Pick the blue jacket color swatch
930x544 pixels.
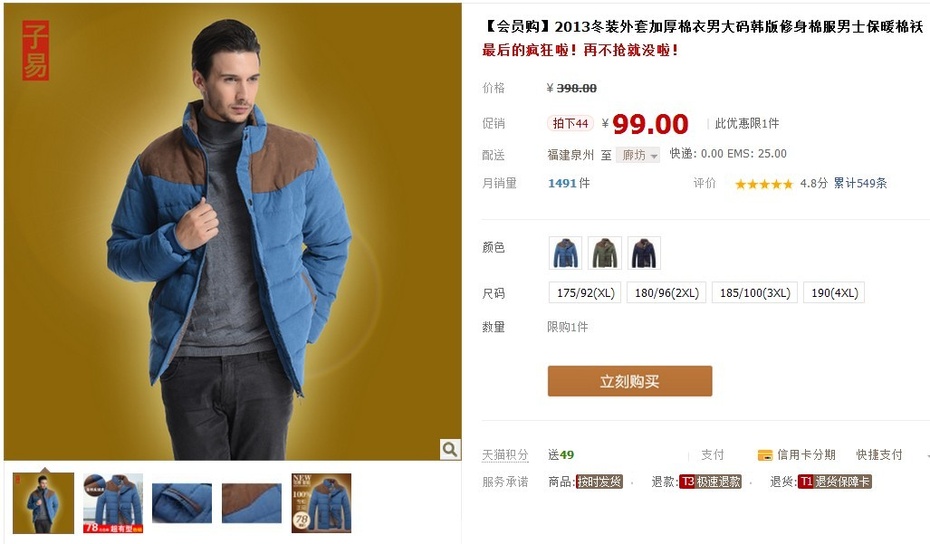click(x=565, y=253)
